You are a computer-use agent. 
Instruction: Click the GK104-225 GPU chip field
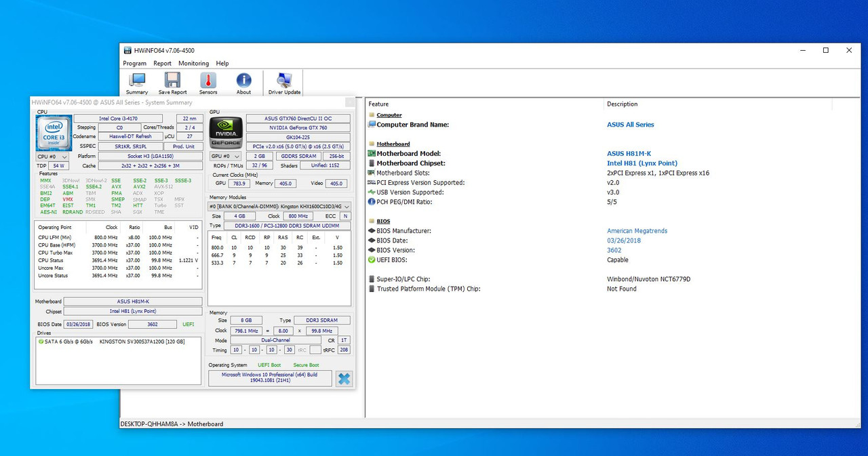click(x=298, y=138)
